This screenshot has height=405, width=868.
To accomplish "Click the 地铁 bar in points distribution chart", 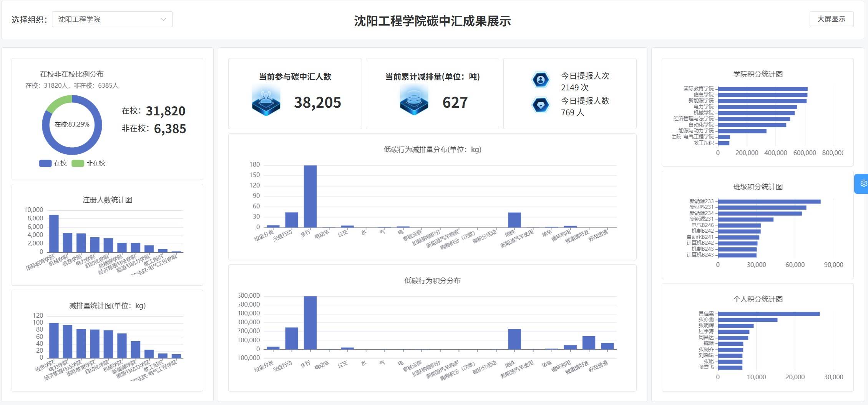I will point(514,339).
